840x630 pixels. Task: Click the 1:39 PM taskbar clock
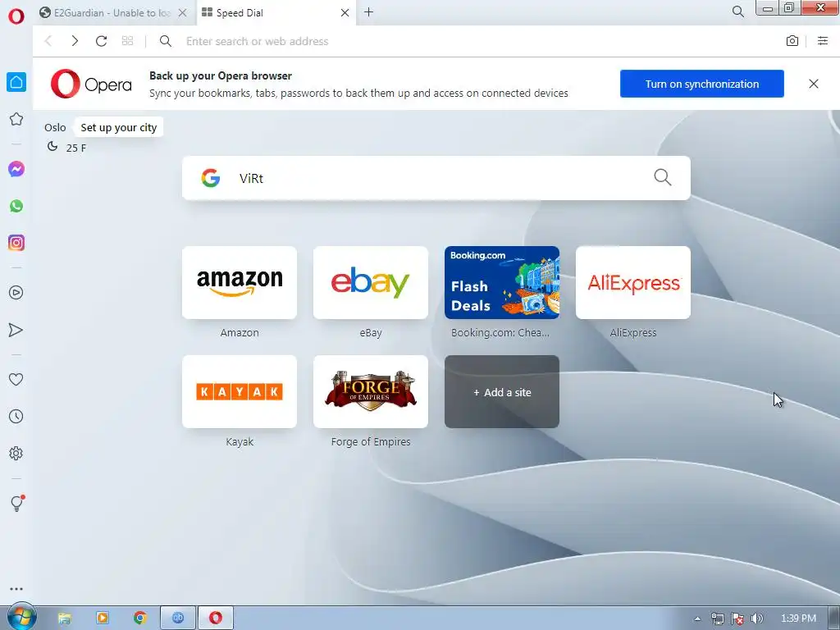click(798, 619)
